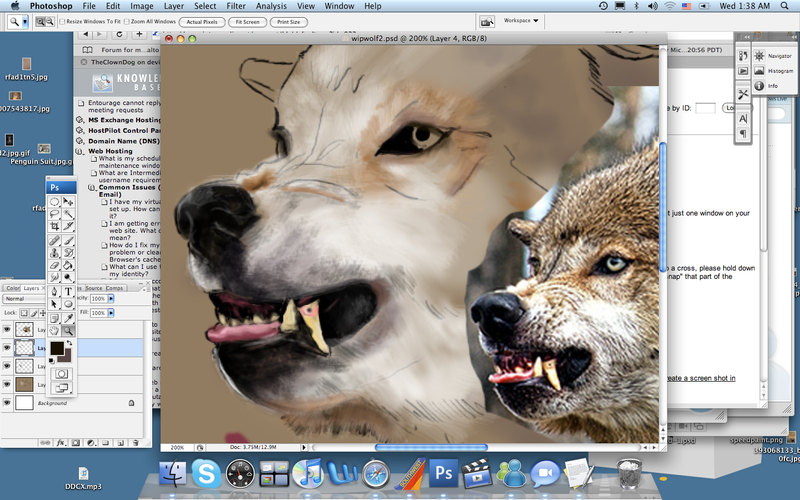This screenshot has height=500, width=800.
Task: Select the Eyedropper tool
Action: (x=68, y=318)
